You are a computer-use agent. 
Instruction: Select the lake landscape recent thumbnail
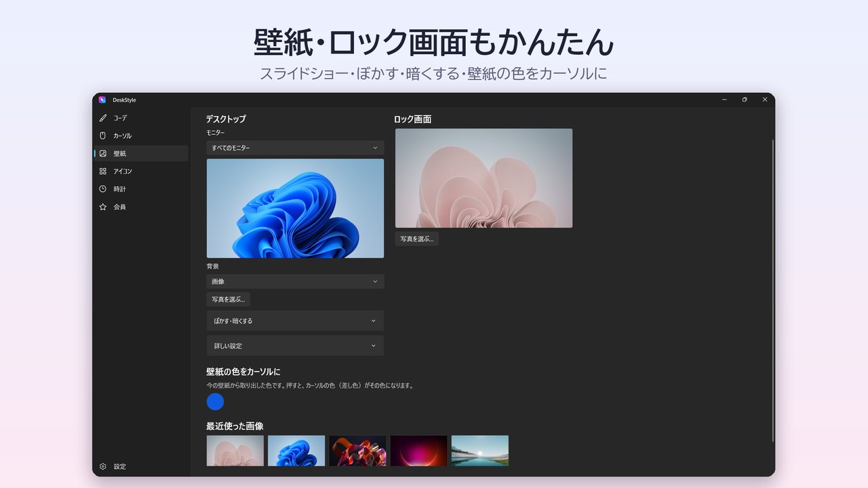point(480,451)
